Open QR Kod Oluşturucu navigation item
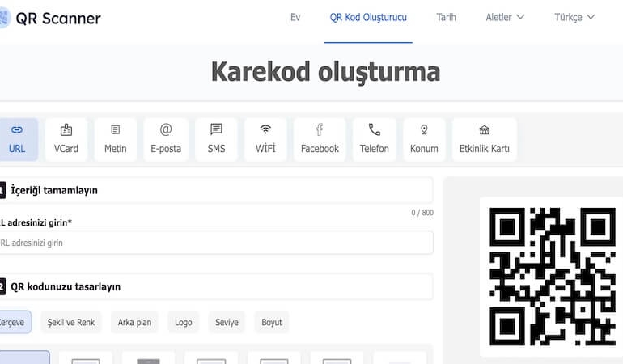This screenshot has height=364, width=623. [368, 18]
